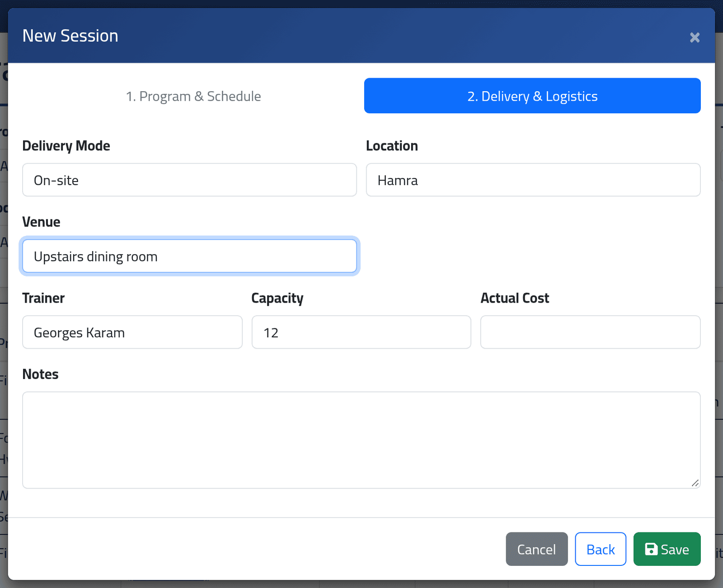The height and width of the screenshot is (588, 723).
Task: Click the empty Actual Cost field
Action: [590, 332]
